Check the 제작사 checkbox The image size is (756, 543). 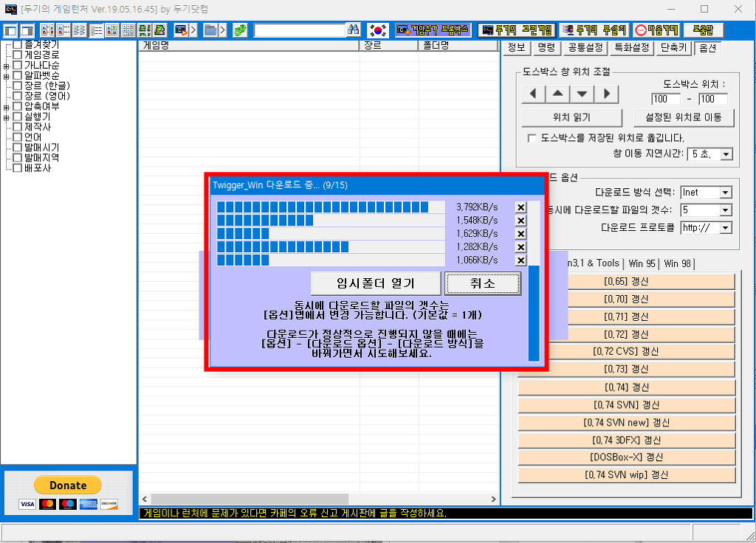coord(18,127)
